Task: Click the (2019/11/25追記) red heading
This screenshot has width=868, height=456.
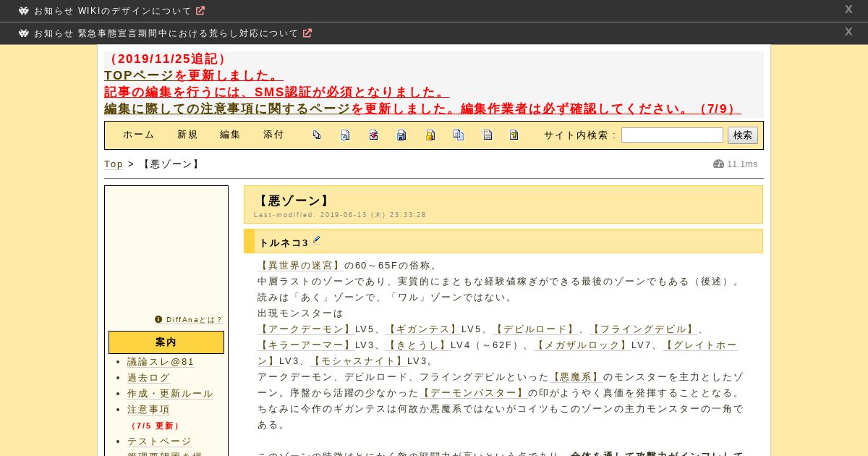Action: (x=168, y=59)
